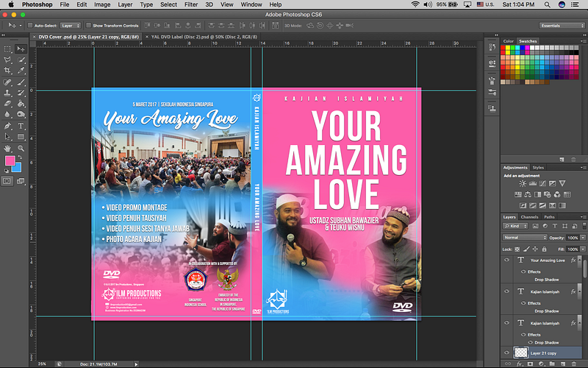Hide the Layer 21 copy layer
This screenshot has height=368, width=588.
pyautogui.click(x=506, y=353)
